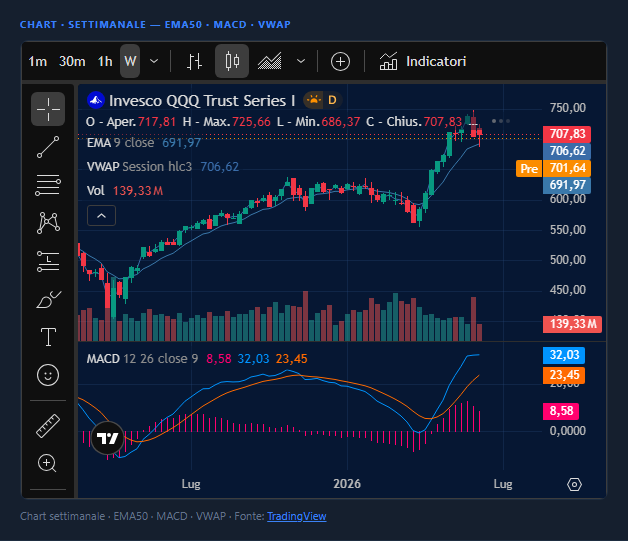
Task: Select the Vol indicator legend
Action: point(96,191)
